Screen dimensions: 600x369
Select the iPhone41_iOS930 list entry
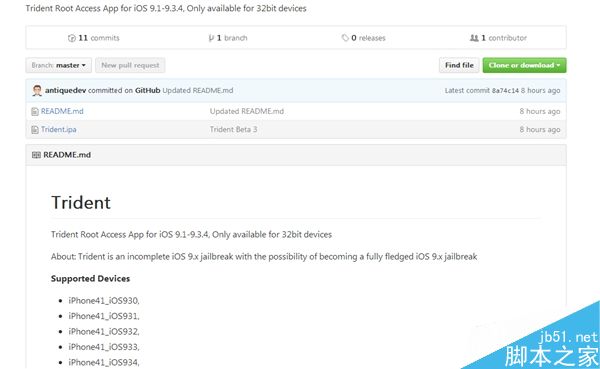104,300
